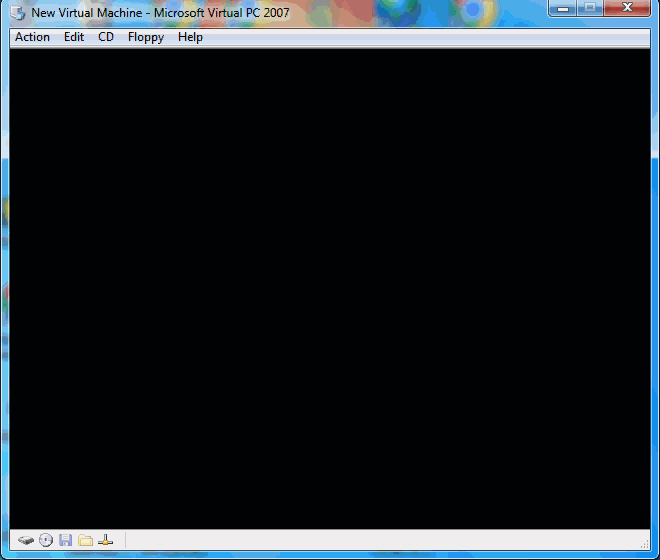660x560 pixels.
Task: Click the shared folders status icon
Action: pyautogui.click(x=85, y=540)
